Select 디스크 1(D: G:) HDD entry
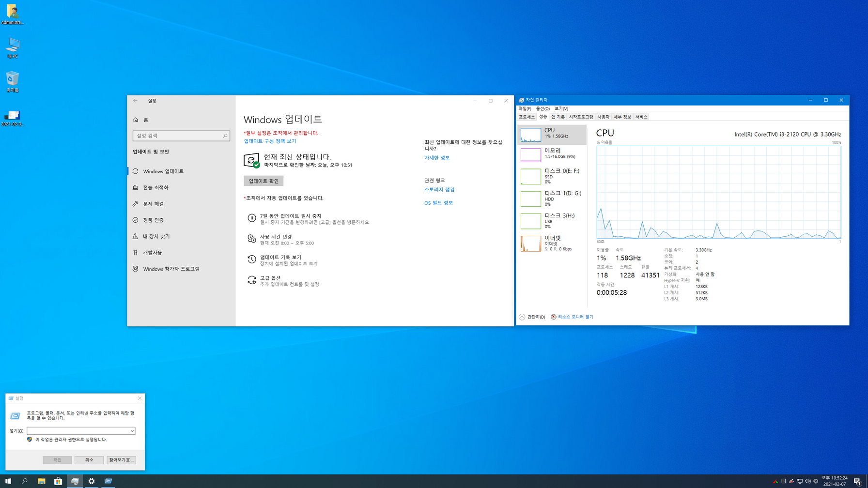868x488 pixels. [552, 198]
